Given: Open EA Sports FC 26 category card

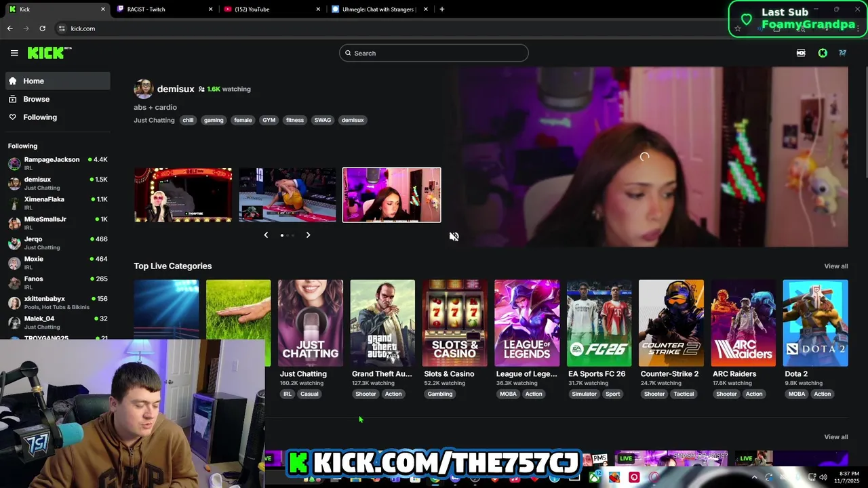Looking at the screenshot, I should [599, 323].
